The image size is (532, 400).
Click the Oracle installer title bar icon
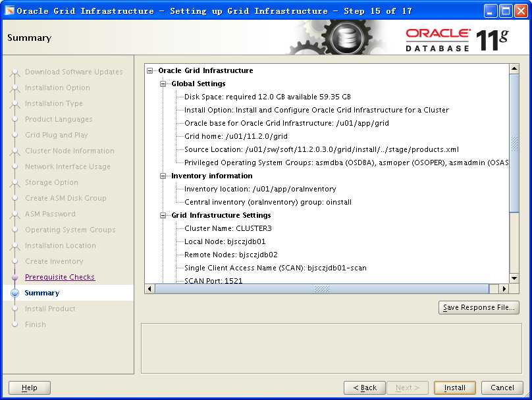9,11
